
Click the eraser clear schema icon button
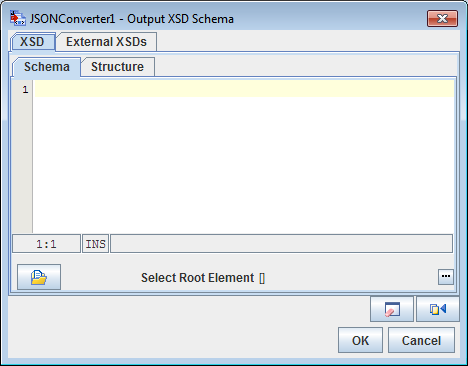(392, 309)
